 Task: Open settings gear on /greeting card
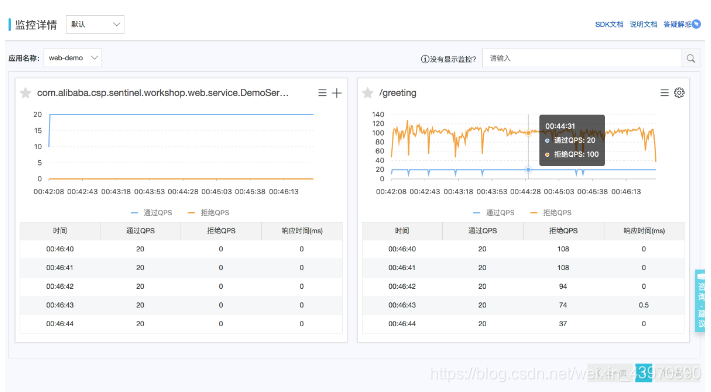(679, 93)
